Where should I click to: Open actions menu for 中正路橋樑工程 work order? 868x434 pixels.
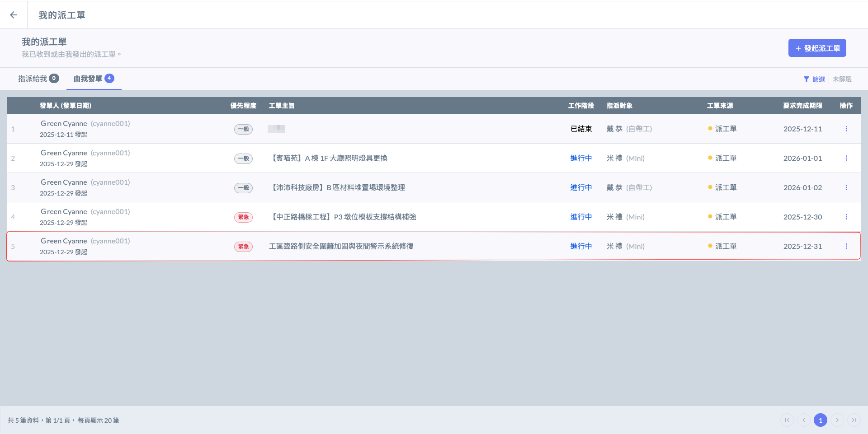(846, 217)
